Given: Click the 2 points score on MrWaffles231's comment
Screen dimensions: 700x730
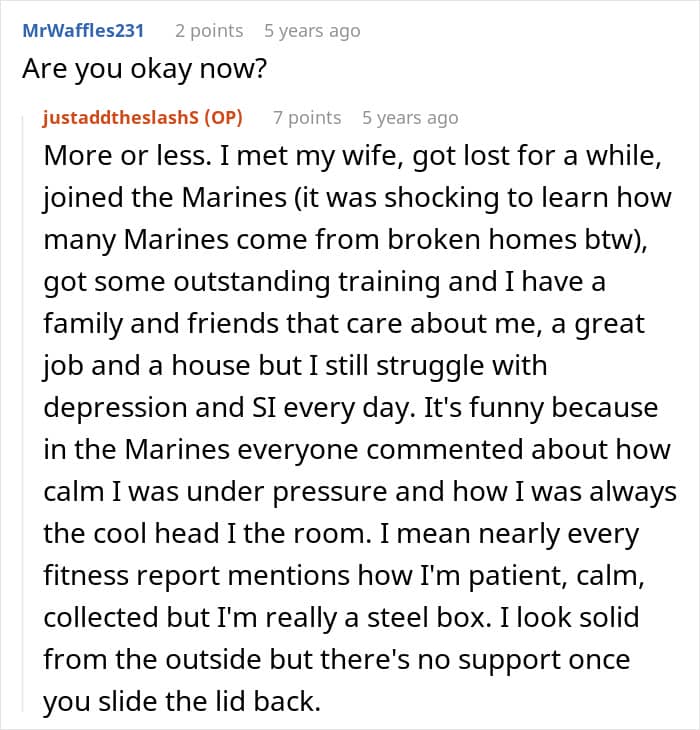Looking at the screenshot, I should (x=209, y=31).
